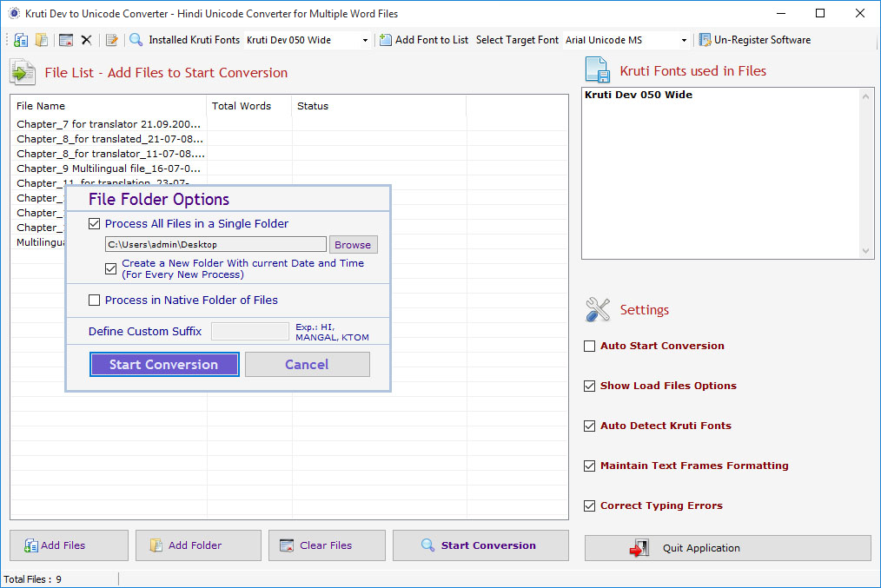
Task: Click the edit notepad toolbar icon
Action: (112, 40)
